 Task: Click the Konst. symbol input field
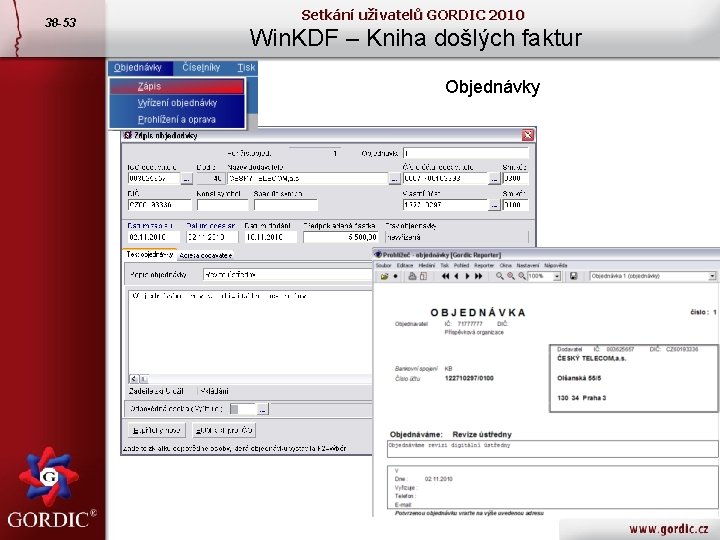click(x=222, y=205)
